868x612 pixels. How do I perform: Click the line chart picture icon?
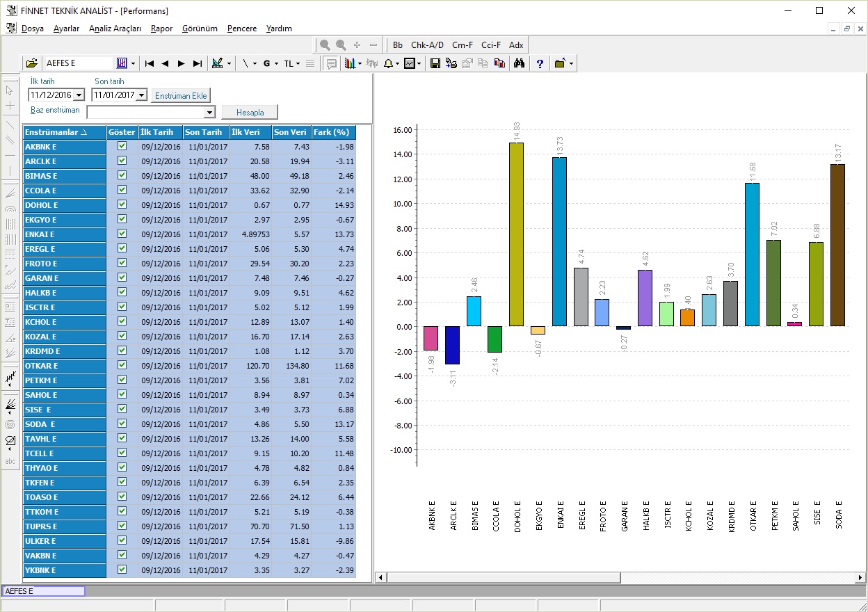click(410, 63)
